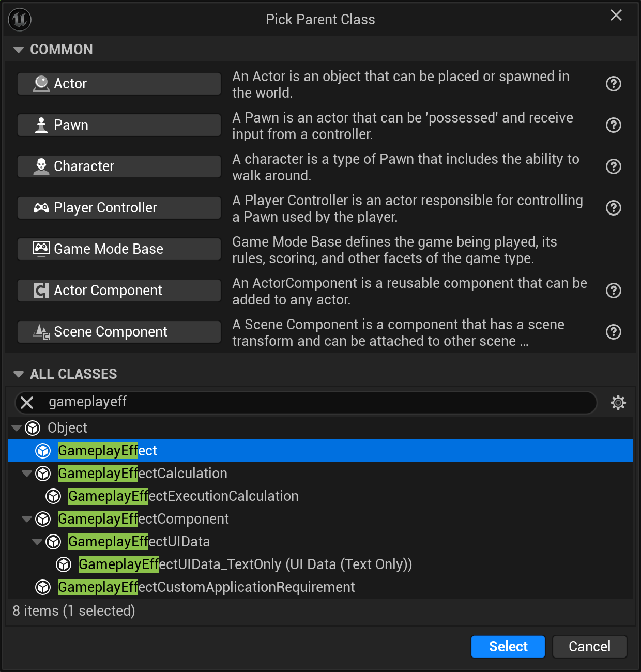Screen dimensions: 641x672
Task: Click the '8 items (1 selected)' status text
Action: [74, 611]
